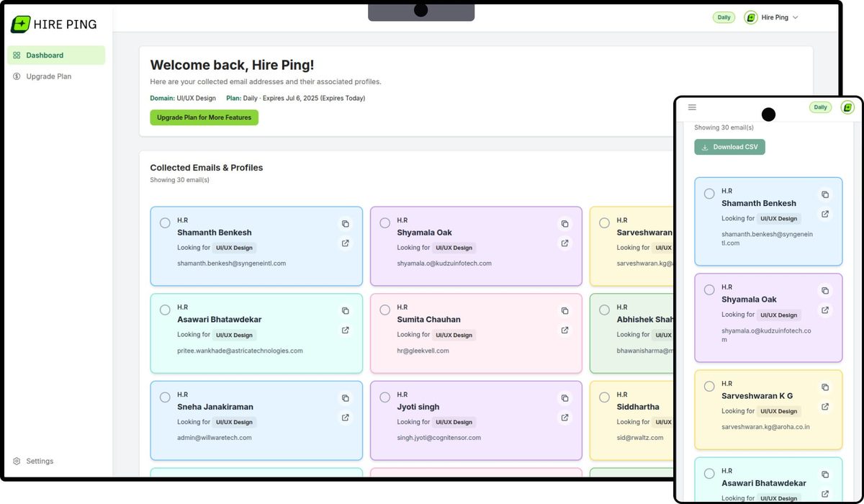Screen dimensions: 864x504
Task: Click email admin@willwaretech.com
Action: (214, 438)
